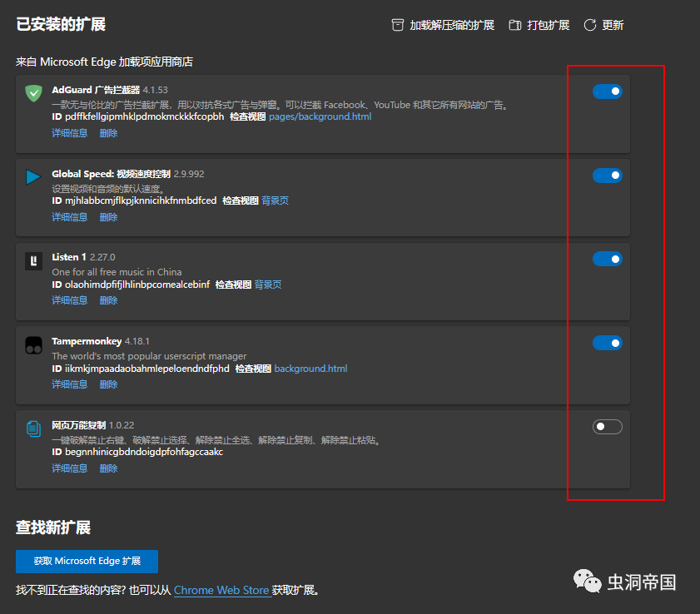Click the 加载解压缩的扩展 box icon
The height and width of the screenshot is (614, 700).
click(397, 25)
